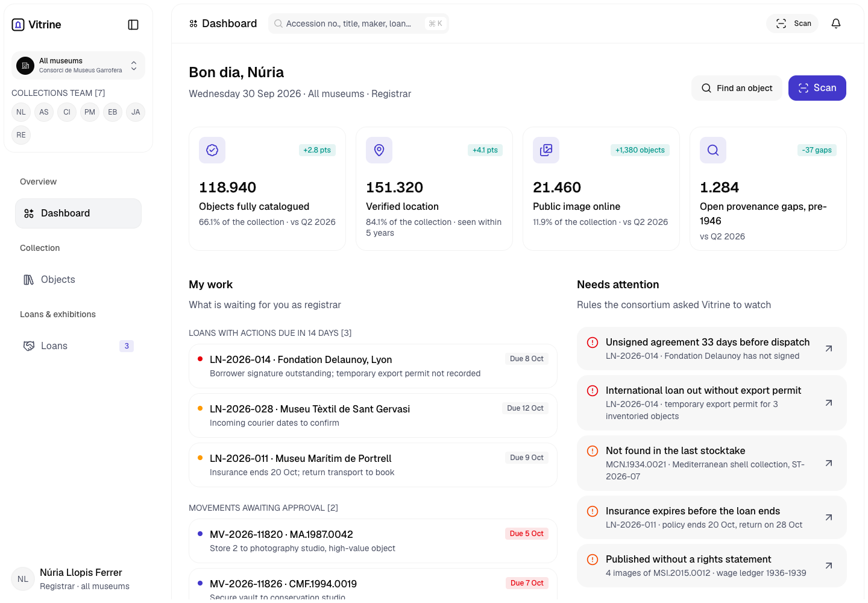Open the rights statement alert arrow
The height and width of the screenshot is (603, 868).
click(x=829, y=566)
